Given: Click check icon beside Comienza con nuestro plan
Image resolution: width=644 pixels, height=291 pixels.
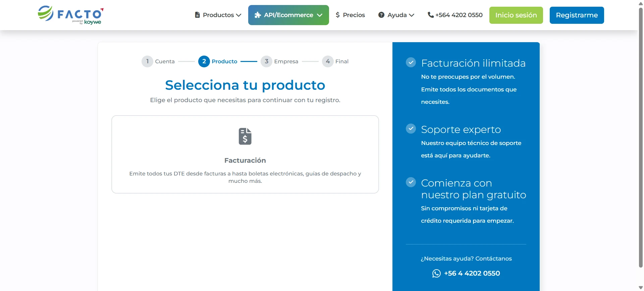Looking at the screenshot, I should click(x=411, y=182).
